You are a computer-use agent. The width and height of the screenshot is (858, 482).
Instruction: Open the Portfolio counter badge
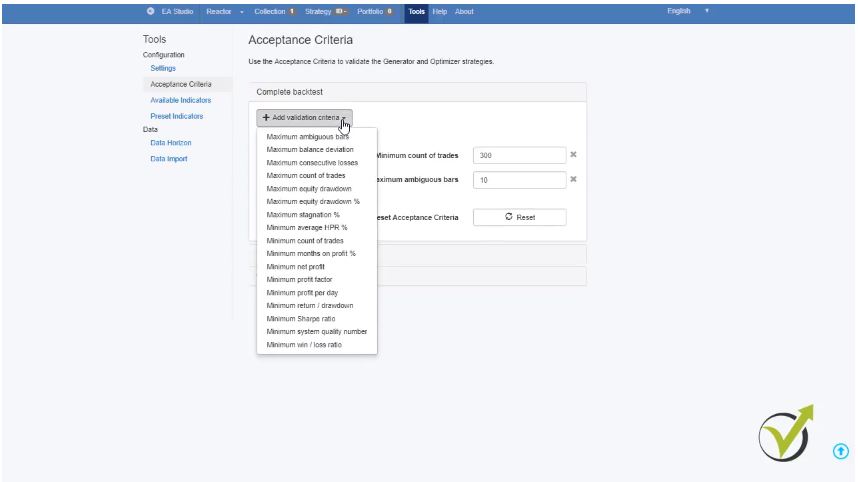(390, 11)
